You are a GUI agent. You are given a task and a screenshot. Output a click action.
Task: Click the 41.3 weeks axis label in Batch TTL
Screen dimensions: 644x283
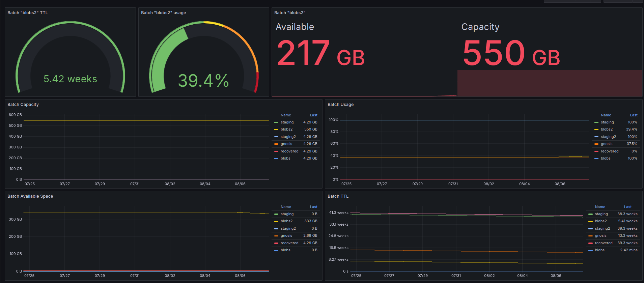339,213
